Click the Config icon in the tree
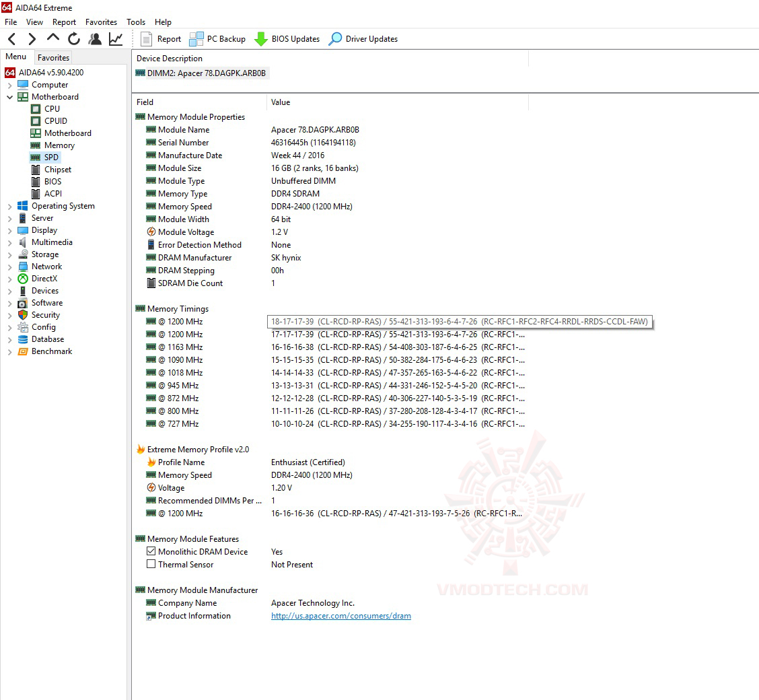Screen dimensions: 759x700 (23, 327)
